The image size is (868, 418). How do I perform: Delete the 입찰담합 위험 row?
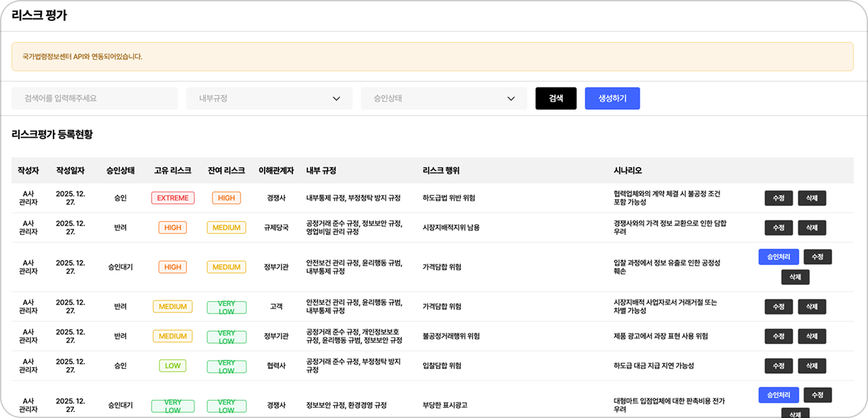(812, 366)
